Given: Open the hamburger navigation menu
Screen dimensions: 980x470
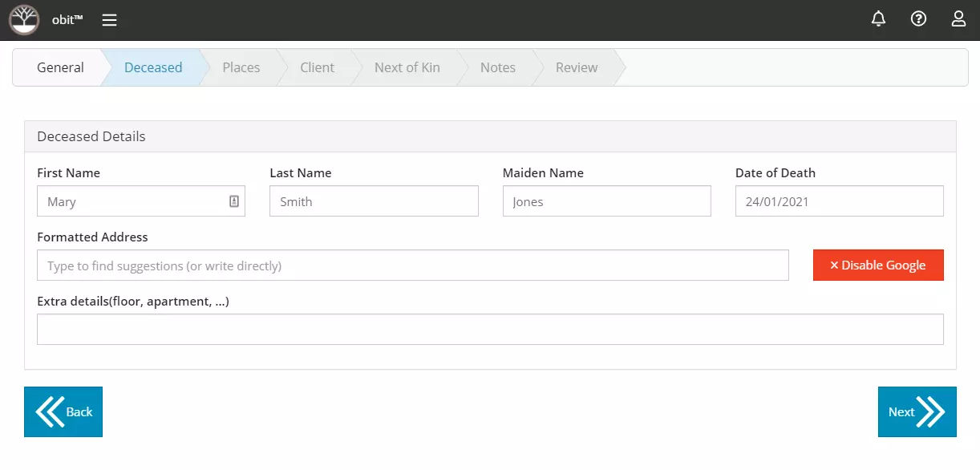Looking at the screenshot, I should (110, 20).
